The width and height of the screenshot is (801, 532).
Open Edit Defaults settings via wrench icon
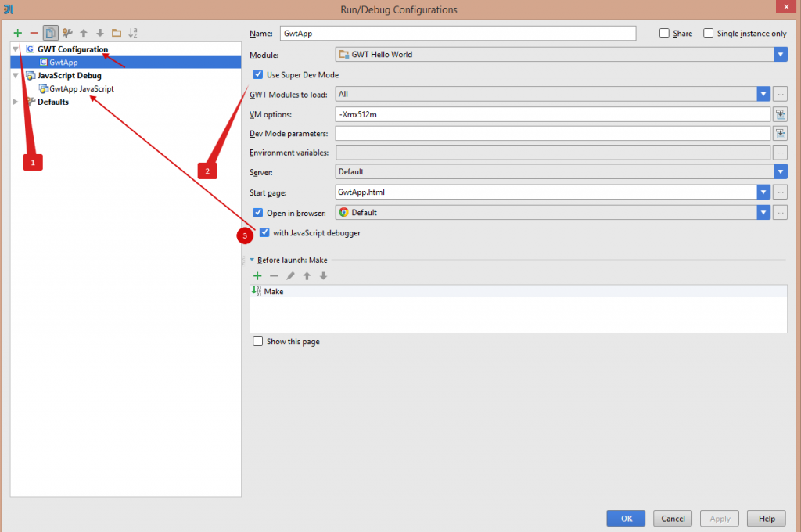(66, 33)
